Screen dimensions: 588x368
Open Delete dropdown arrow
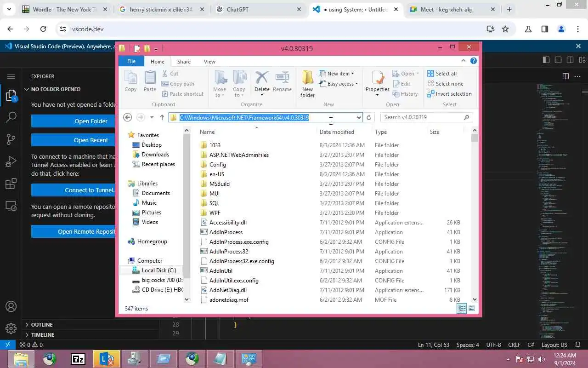[262, 95]
